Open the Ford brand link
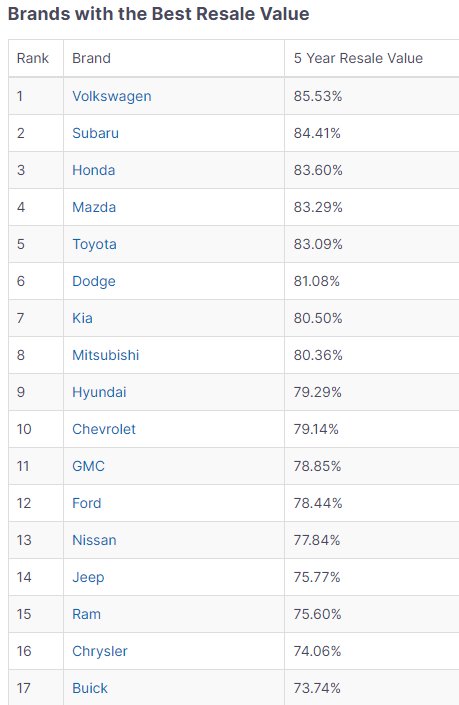 87,503
